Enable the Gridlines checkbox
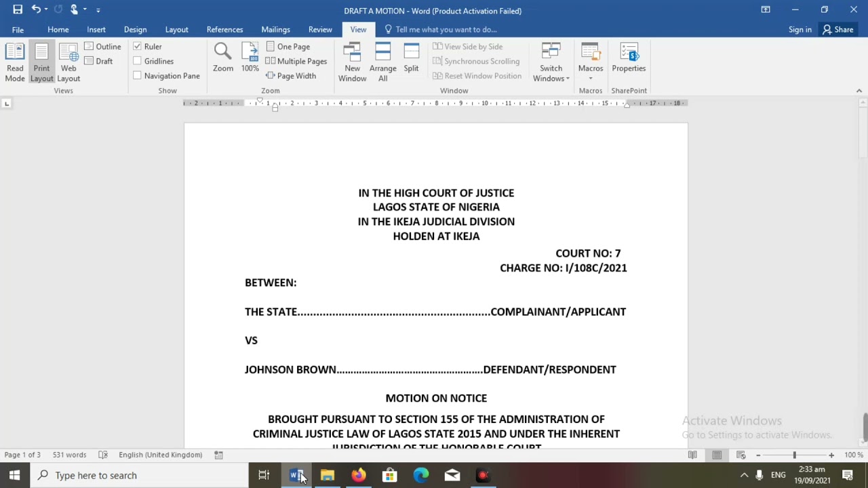Screen dimensions: 868x488 [x=138, y=61]
